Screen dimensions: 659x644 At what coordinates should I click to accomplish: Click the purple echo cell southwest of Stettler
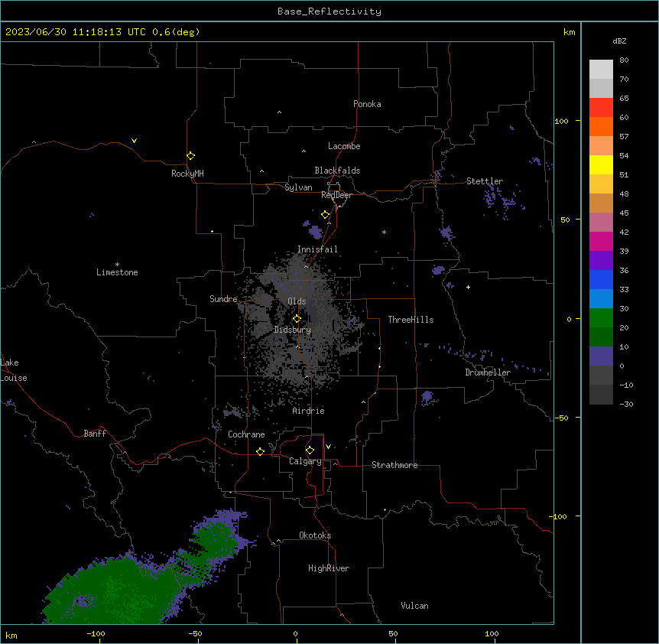(446, 233)
